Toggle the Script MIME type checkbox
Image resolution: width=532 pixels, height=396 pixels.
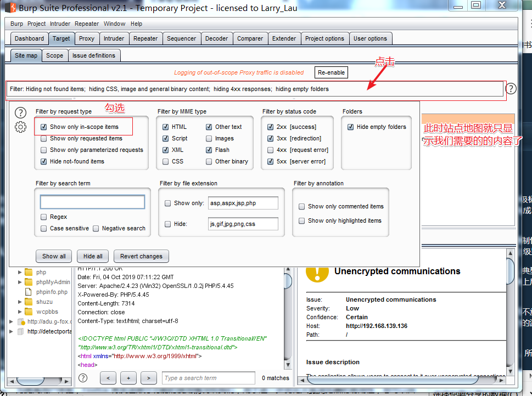(166, 138)
